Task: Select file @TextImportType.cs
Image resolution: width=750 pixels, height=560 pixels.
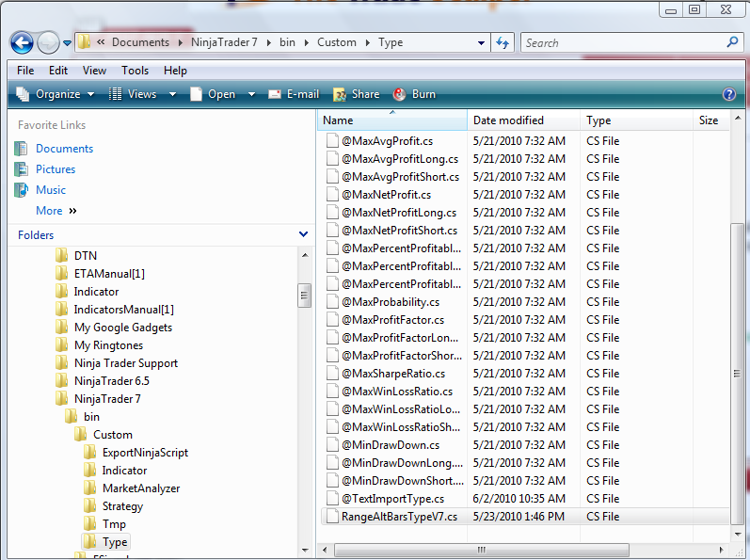Action: 392,499
